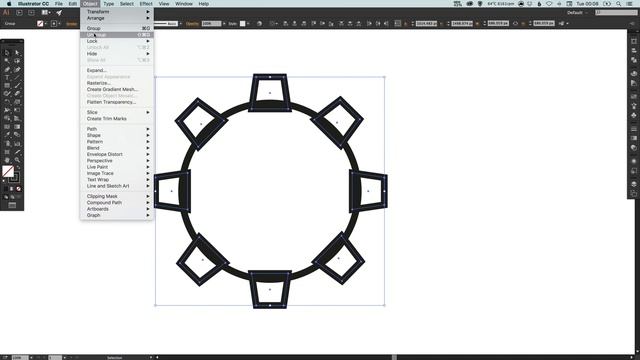640x360 pixels.
Task: Swap fill and stroke colors
Action: [x=18, y=167]
